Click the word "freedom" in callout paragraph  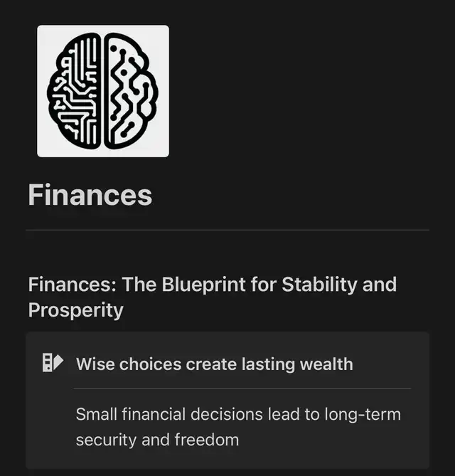(207, 440)
